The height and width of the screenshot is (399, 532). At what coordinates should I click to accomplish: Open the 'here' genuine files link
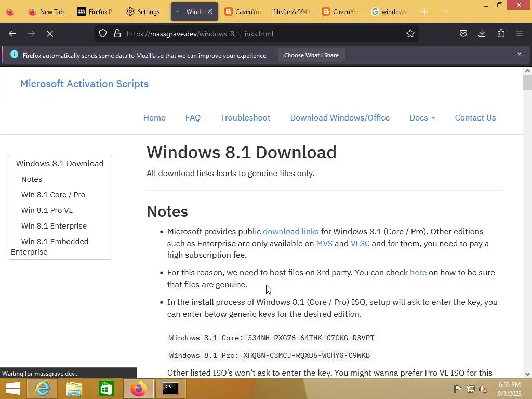coord(418,272)
